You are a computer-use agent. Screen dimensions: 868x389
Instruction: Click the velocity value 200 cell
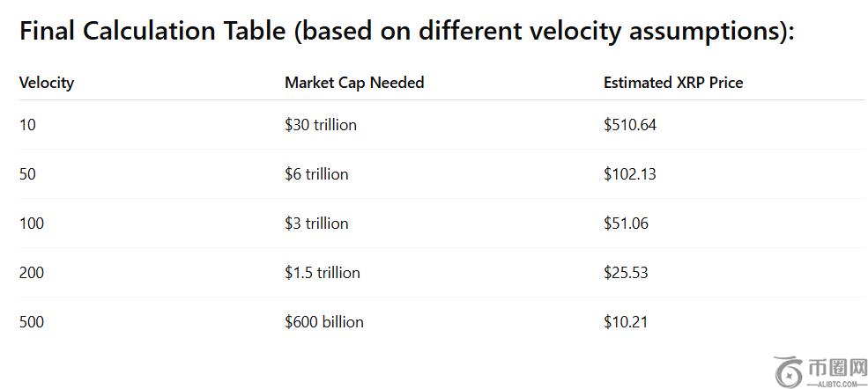click(x=32, y=273)
